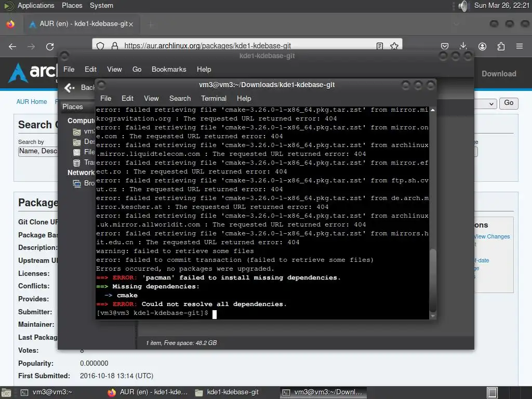Click the Firefox URL address field
The height and width of the screenshot is (399, 532).
tap(247, 46)
